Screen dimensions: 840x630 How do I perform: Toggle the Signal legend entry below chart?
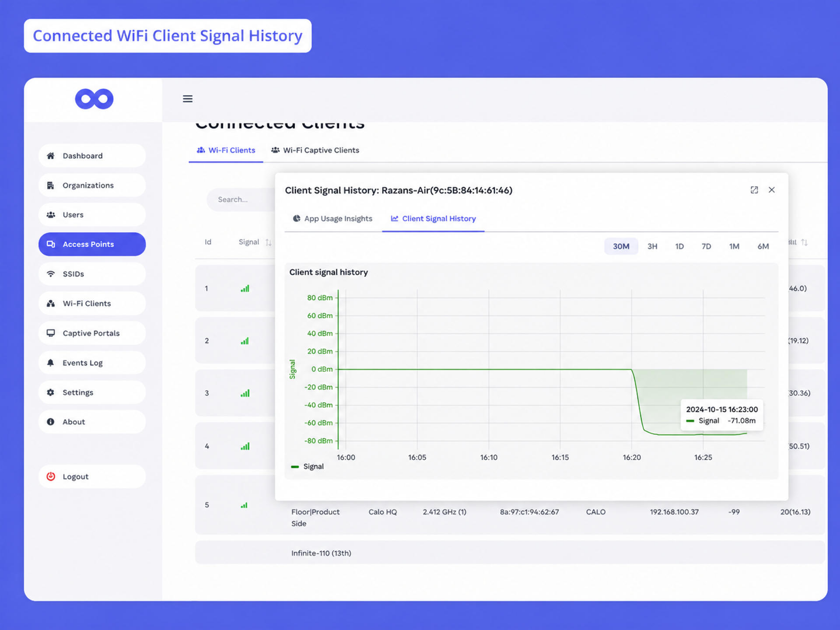click(x=308, y=467)
